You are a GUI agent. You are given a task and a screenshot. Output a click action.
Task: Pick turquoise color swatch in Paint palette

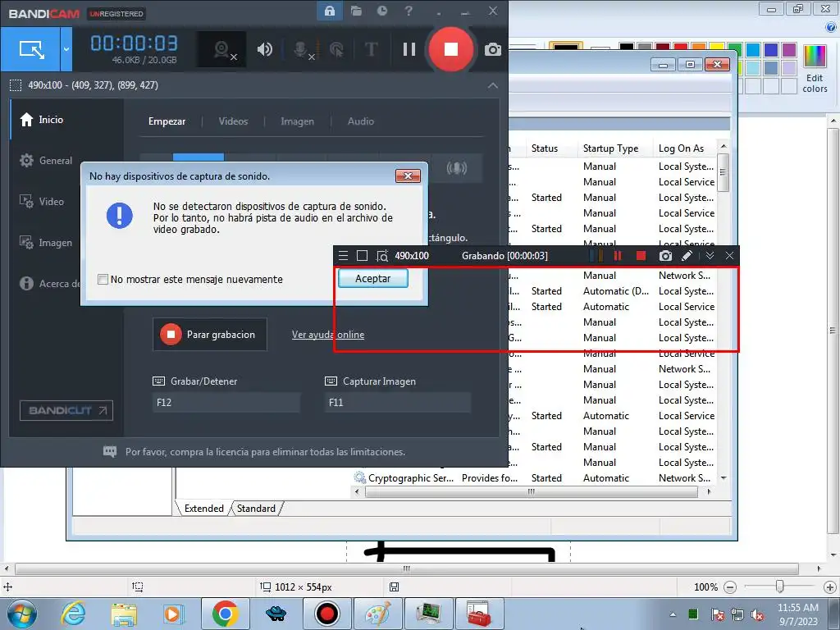(x=753, y=50)
